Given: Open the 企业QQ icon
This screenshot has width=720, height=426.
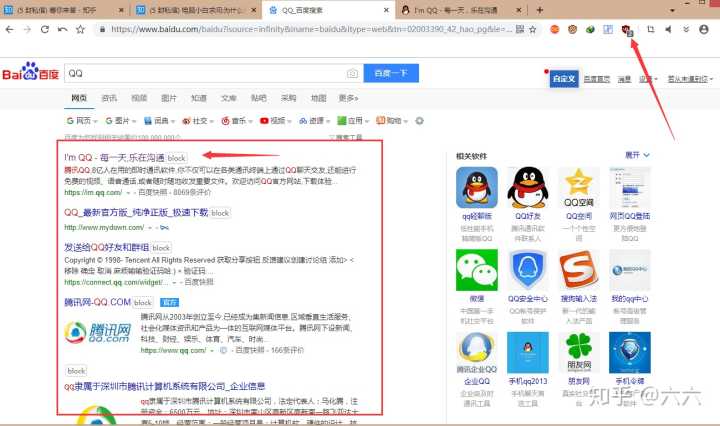Looking at the screenshot, I should (x=477, y=353).
